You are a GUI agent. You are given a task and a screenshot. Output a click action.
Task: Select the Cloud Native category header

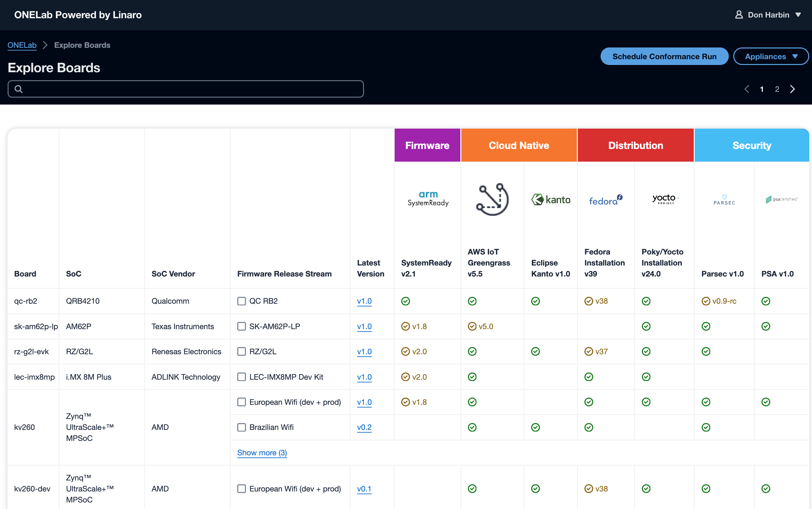[519, 145]
